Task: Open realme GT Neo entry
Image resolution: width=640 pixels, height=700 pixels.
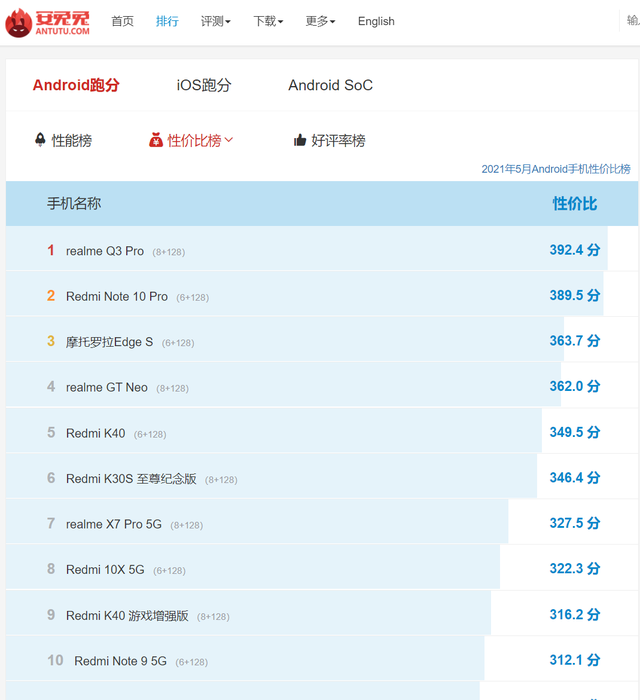Action: pyautogui.click(x=107, y=388)
